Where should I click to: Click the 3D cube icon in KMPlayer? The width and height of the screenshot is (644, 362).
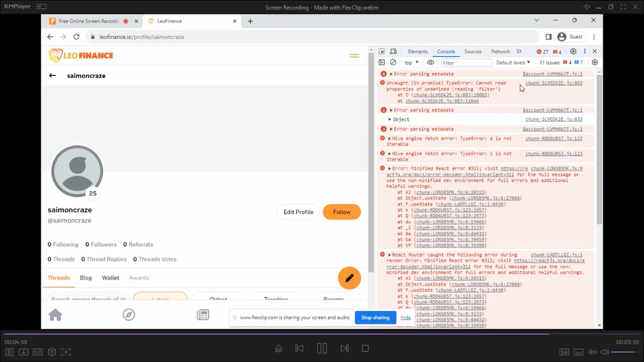(52, 352)
